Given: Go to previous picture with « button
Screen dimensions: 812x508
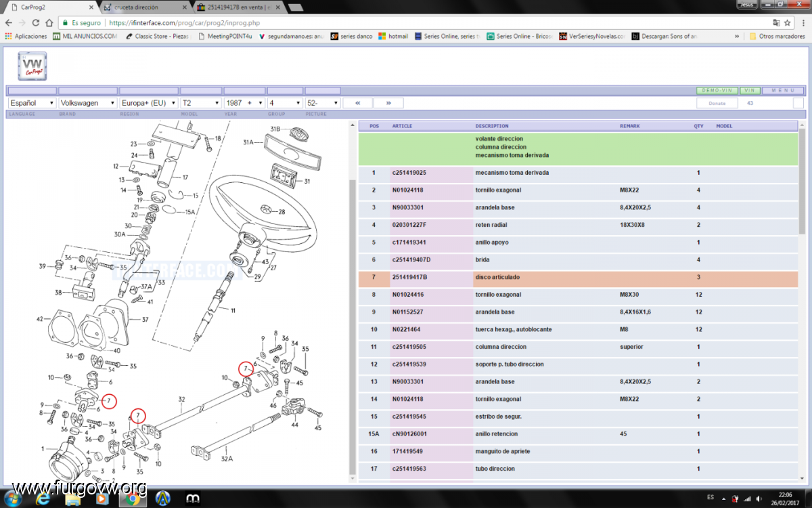Looking at the screenshot, I should 357,103.
